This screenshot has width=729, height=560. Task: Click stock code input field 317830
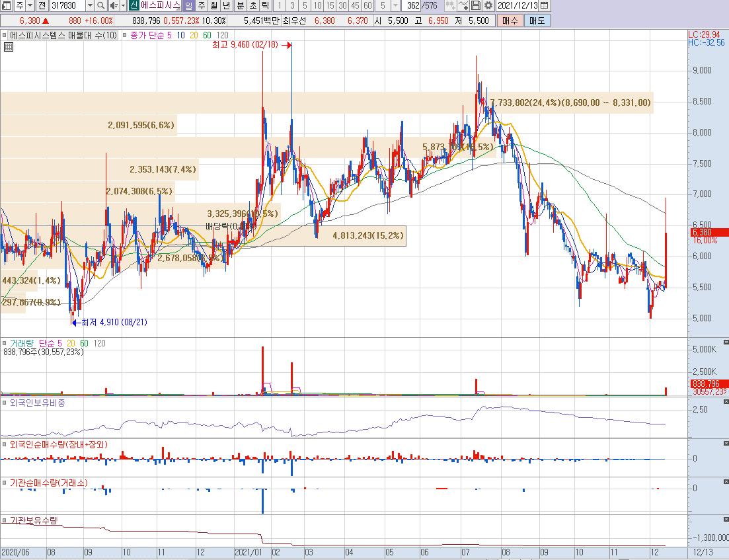point(67,5)
